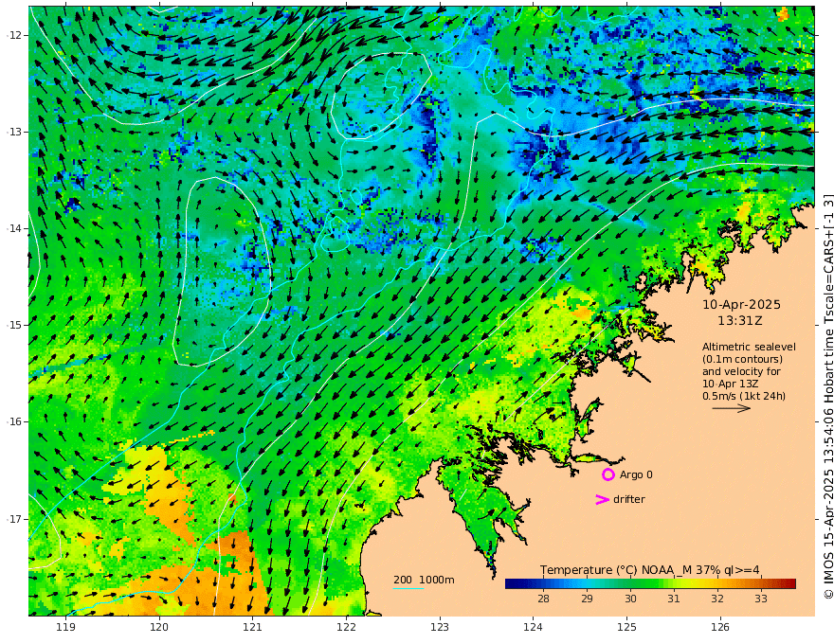Click the 'Temperature (°C) NOAA_M 37% ql>=4' title
834x644 pixels.
[650, 570]
